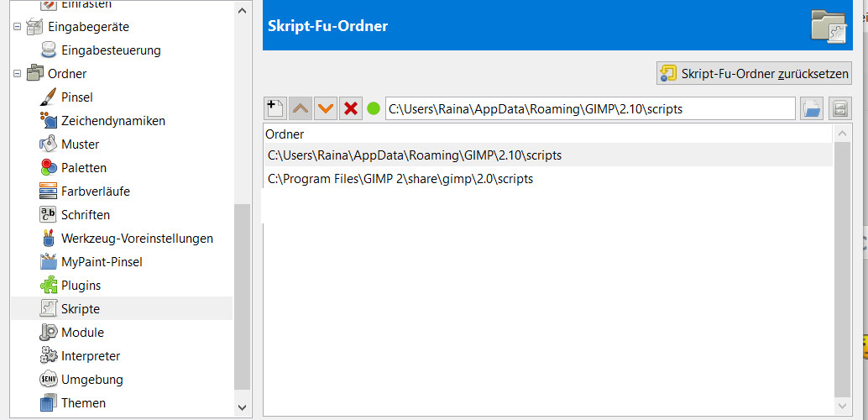Click Skript-Fu-Ordner zurücksetzen button

pyautogui.click(x=754, y=73)
